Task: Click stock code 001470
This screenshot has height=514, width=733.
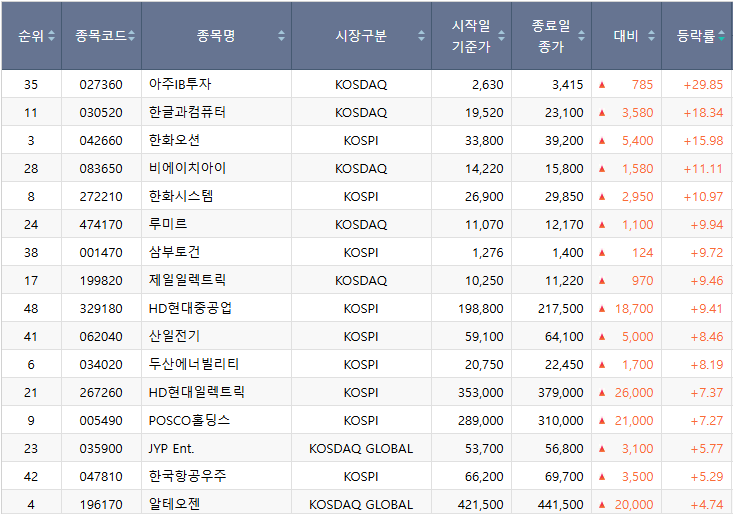Action: click(x=101, y=253)
